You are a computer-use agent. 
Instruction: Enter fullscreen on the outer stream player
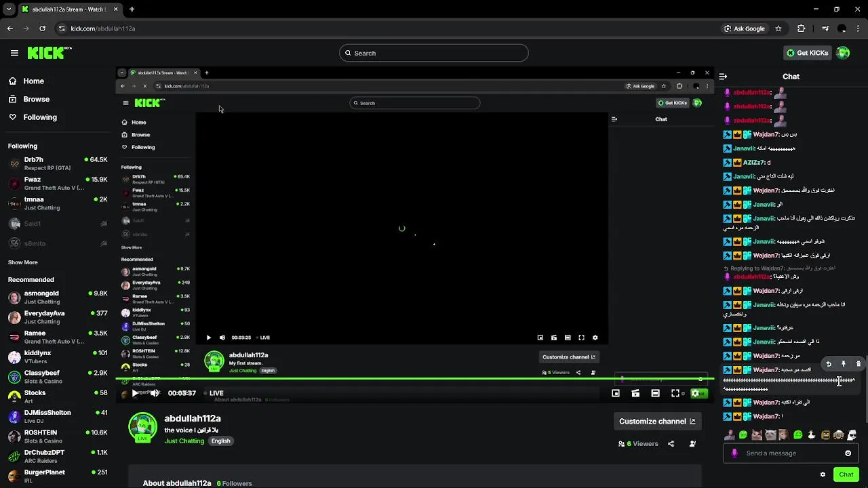coord(675,393)
